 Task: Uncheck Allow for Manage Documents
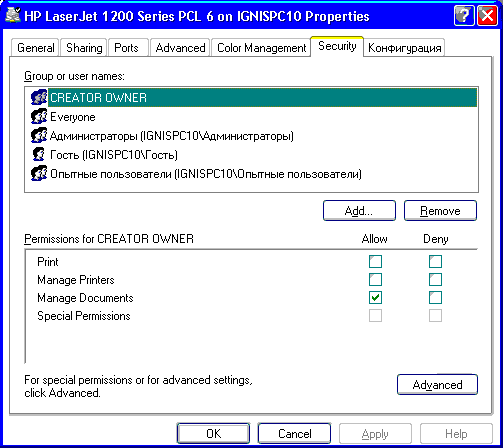[x=375, y=298]
